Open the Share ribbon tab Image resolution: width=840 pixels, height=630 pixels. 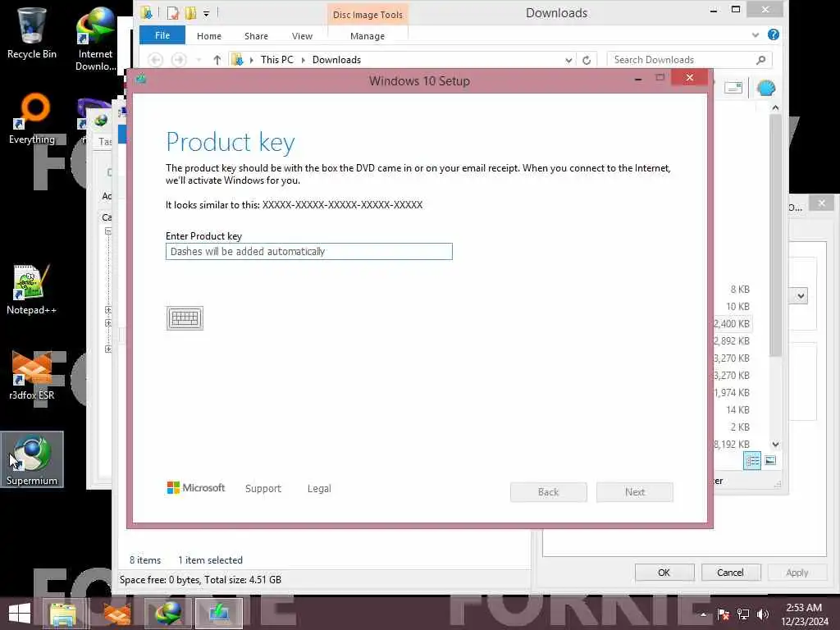click(x=256, y=36)
